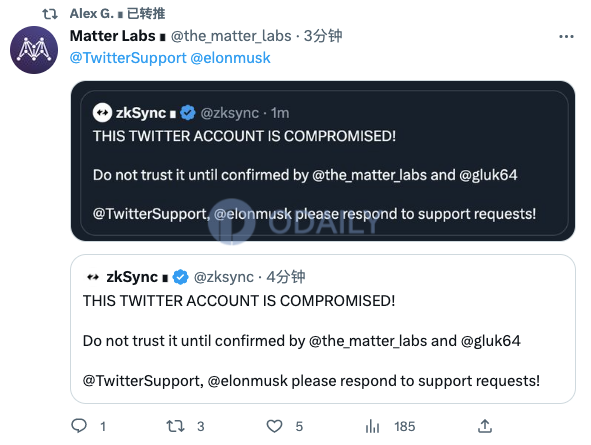Click the 3分钟 tweet timestamp

(x=323, y=36)
